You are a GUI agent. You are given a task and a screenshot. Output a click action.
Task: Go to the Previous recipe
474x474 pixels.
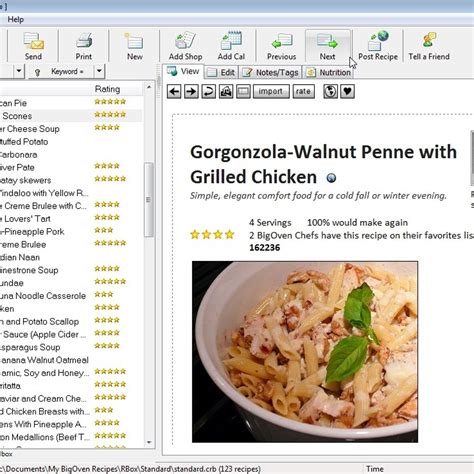click(281, 46)
